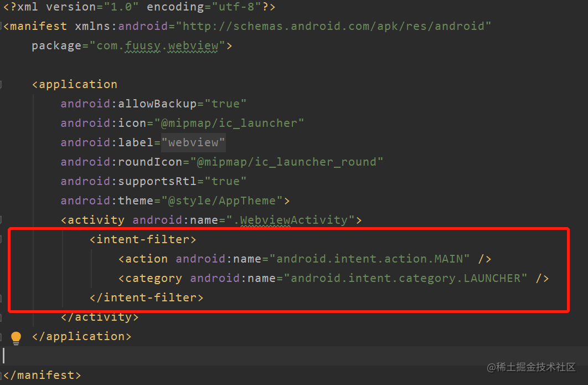This screenshot has height=385, width=588.
Task: Click the closing </intent-filter> tag
Action: pyautogui.click(x=147, y=297)
